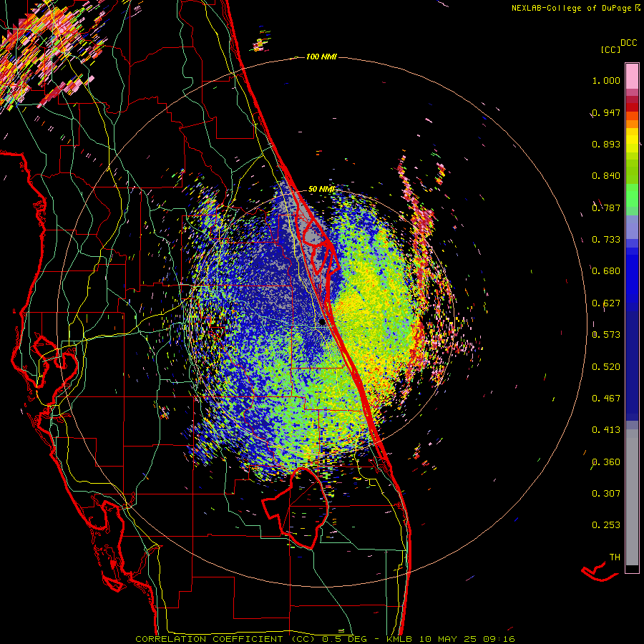The width and height of the screenshot is (644, 644).
Task: Click the 0.360 legend value
Action: [606, 462]
